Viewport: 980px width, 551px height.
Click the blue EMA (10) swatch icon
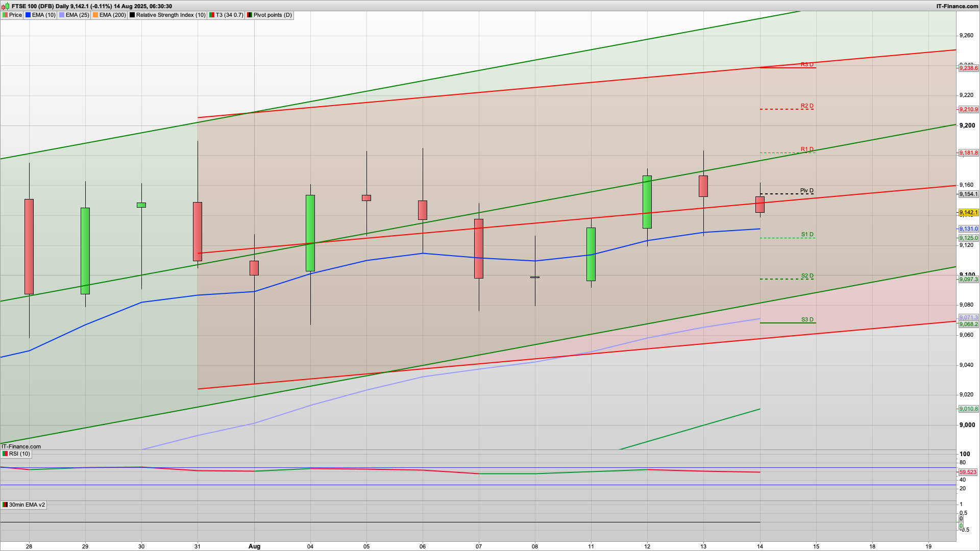(x=28, y=15)
